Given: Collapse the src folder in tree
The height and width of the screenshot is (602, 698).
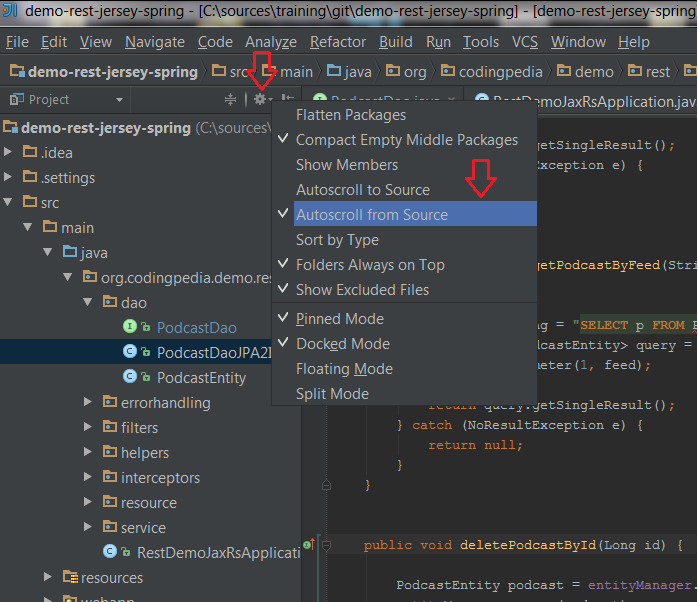Looking at the screenshot, I should (10, 202).
